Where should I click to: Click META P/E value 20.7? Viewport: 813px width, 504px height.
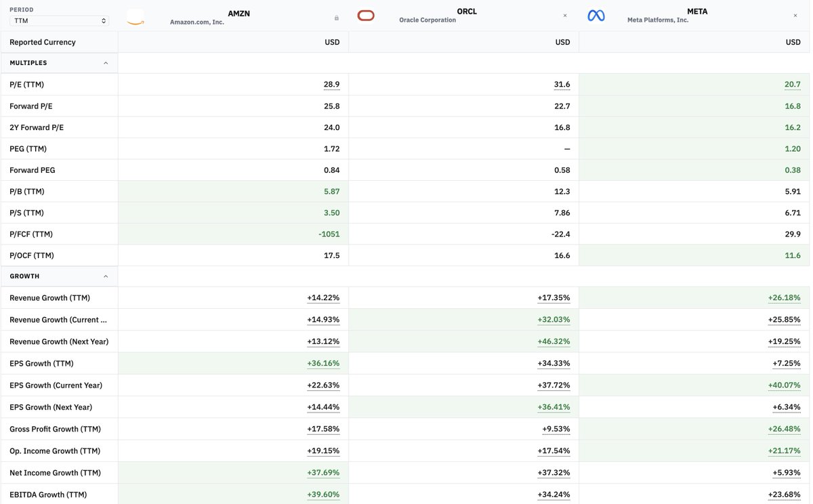(793, 85)
